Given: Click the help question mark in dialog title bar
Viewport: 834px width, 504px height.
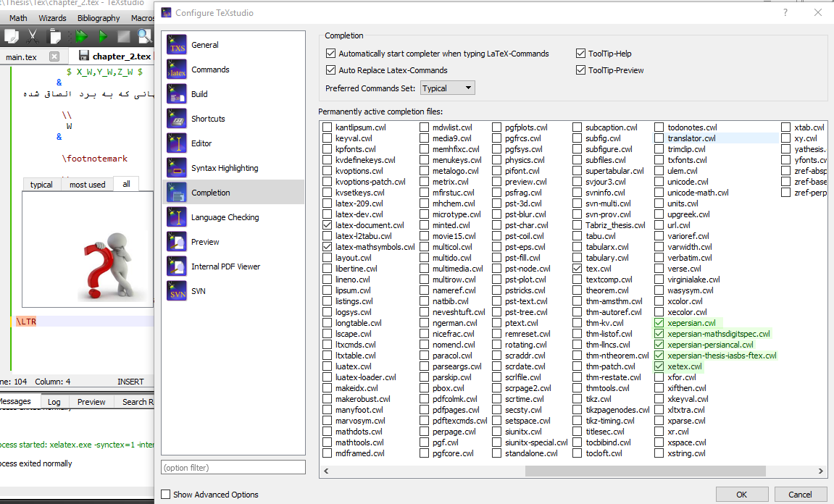Looking at the screenshot, I should (785, 12).
